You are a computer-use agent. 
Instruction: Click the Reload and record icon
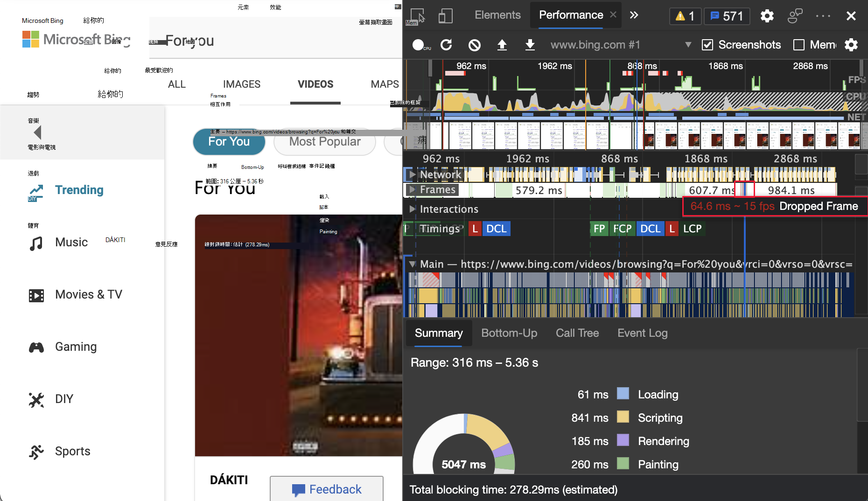pos(447,45)
